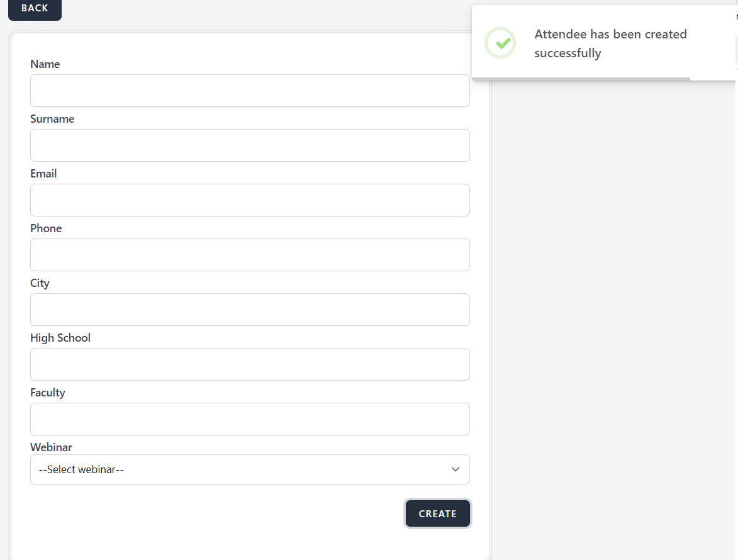Submit the form with CREATE button
Screen dimensions: 738x560
pyautogui.click(x=437, y=513)
